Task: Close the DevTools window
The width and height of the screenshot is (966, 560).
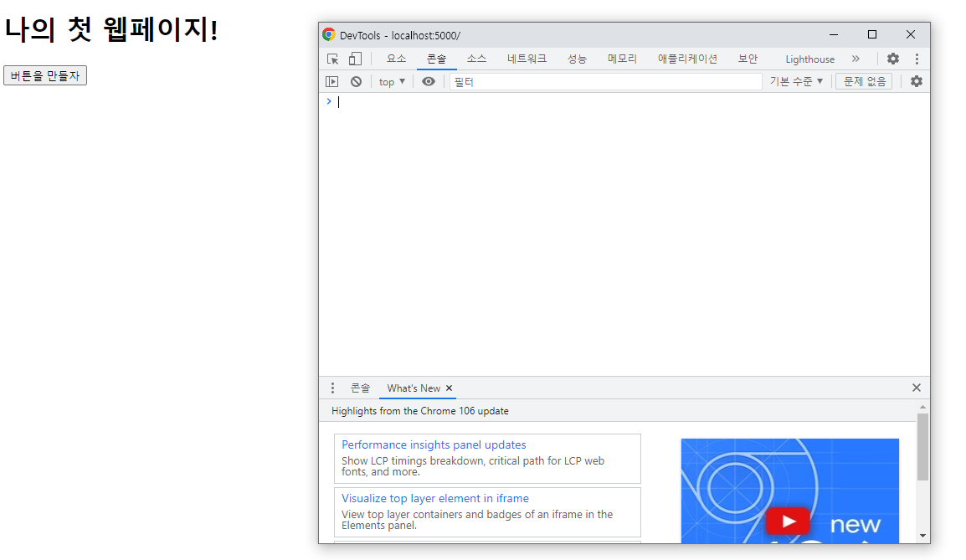Action: click(911, 34)
